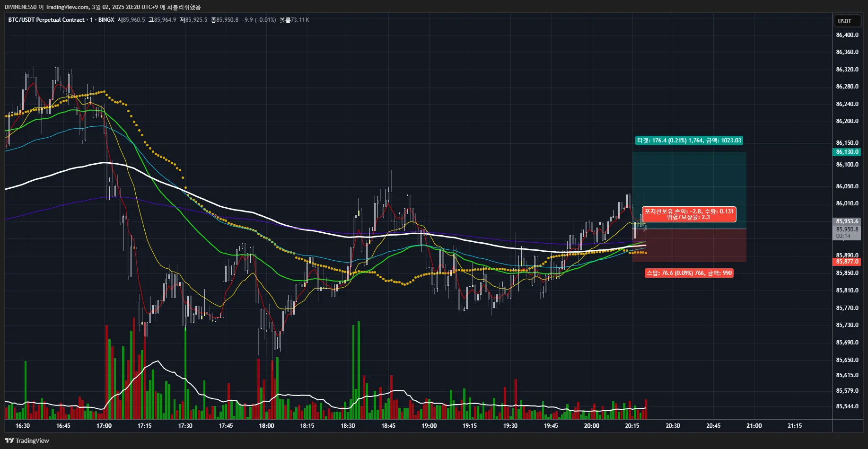The height and width of the screenshot is (449, 868).
Task: Click the 86,150.0 price axis label
Action: tap(847, 143)
